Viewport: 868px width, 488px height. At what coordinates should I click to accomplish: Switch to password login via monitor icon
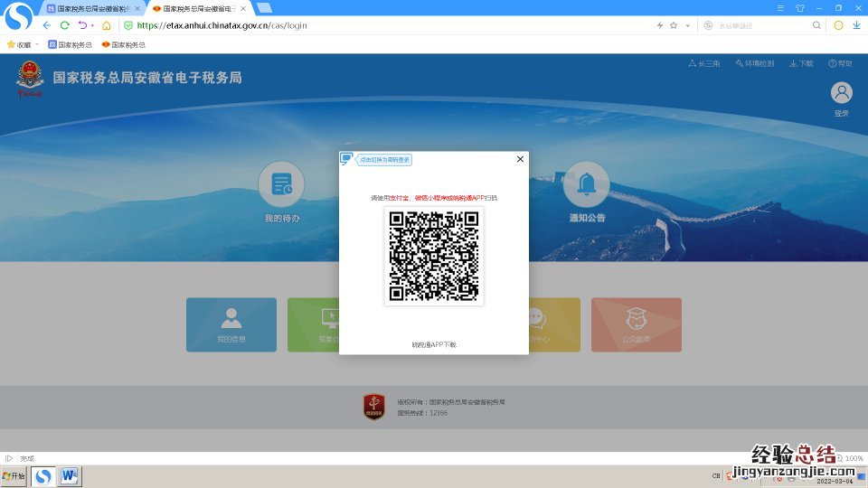coord(345,159)
